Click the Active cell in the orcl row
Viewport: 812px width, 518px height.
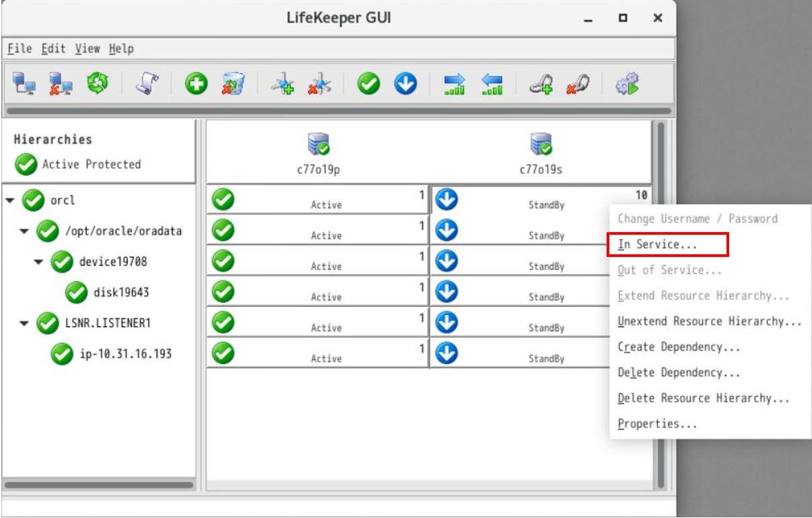pos(317,199)
